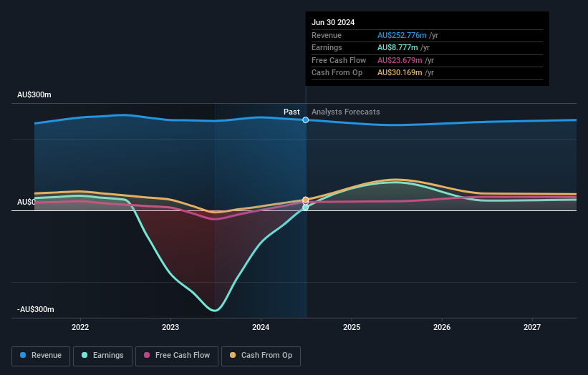Click the 2023 x-axis label

(x=170, y=327)
